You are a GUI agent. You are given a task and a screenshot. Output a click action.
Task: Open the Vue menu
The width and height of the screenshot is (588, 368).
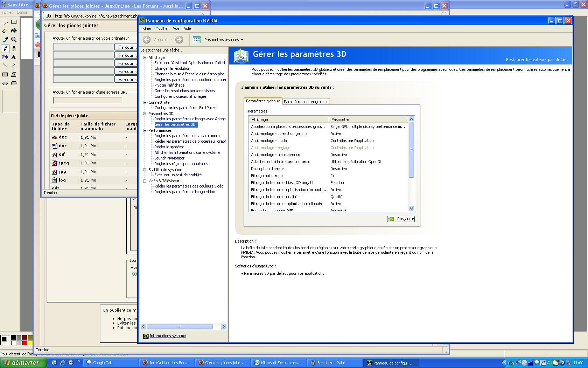click(176, 28)
